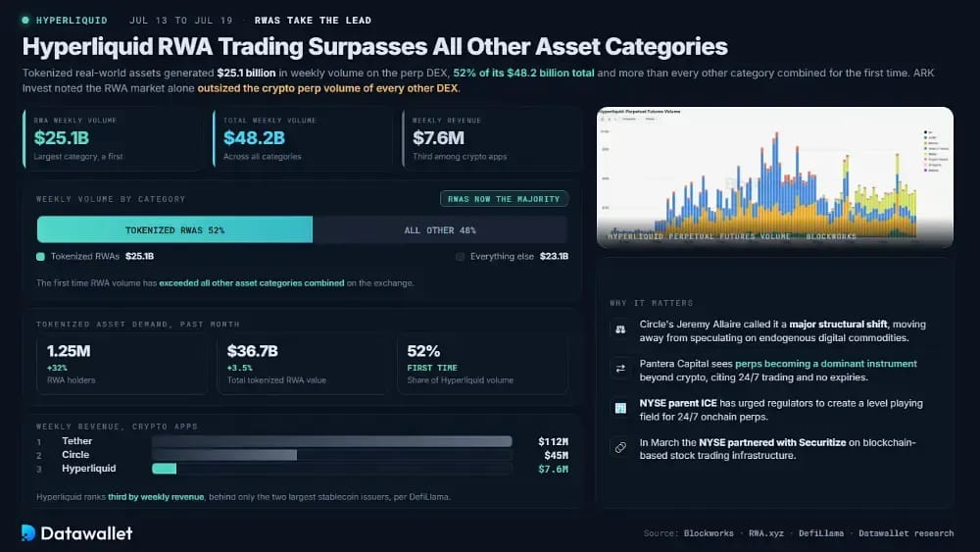Screen dimensions: 980x552
Task: Click the 'third by weekly revenue' highlighted text
Action: (156, 497)
